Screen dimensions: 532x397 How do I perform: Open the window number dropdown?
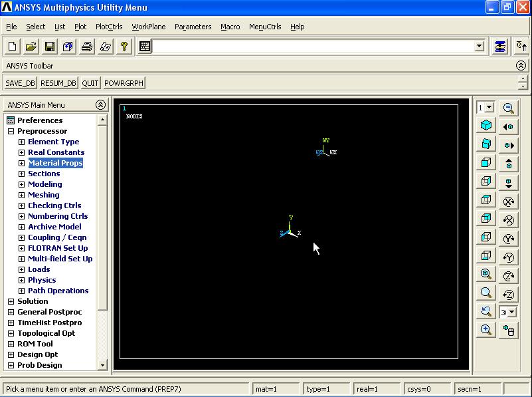[x=489, y=108]
